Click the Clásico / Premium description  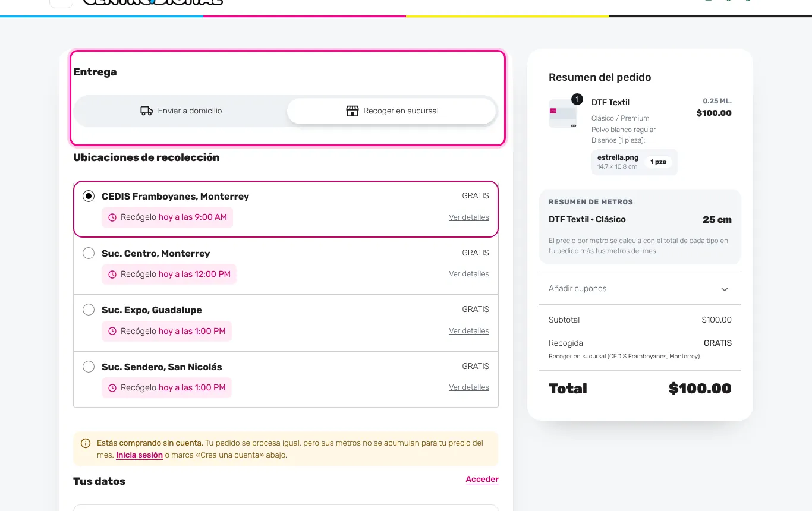click(621, 118)
